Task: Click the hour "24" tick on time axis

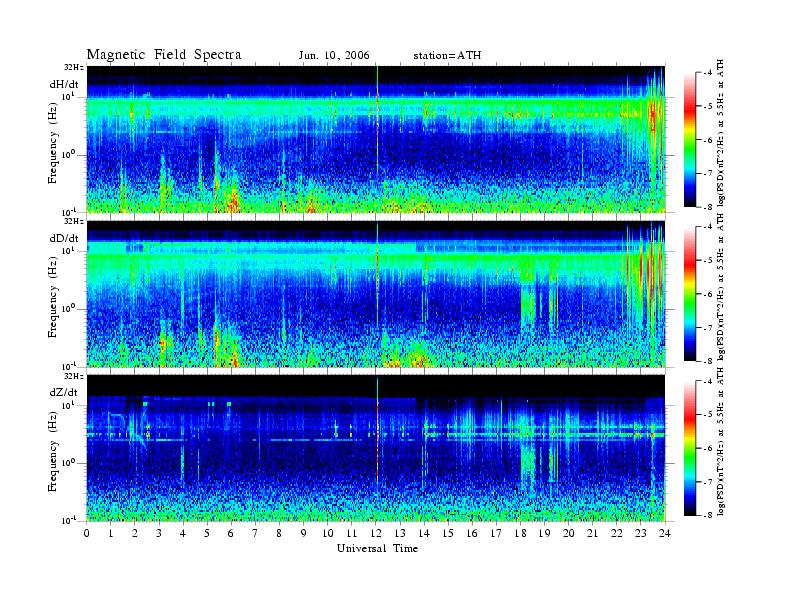Action: pos(665,533)
